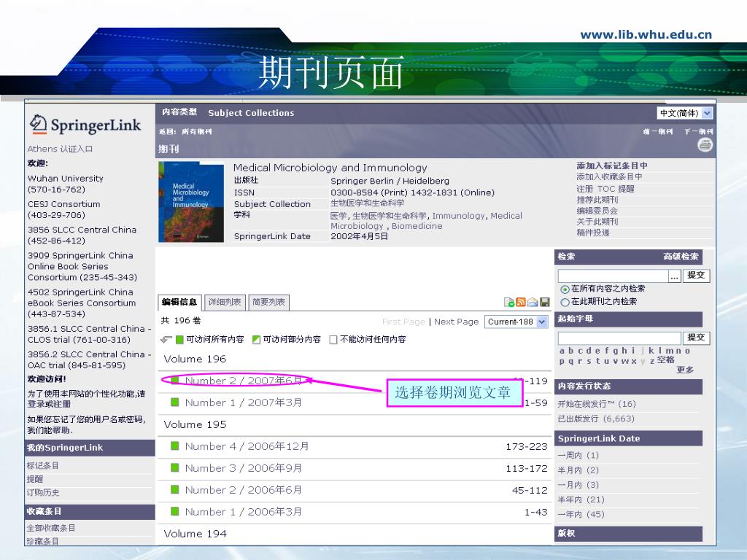
Task: Click the email envelope icon
Action: tap(533, 302)
